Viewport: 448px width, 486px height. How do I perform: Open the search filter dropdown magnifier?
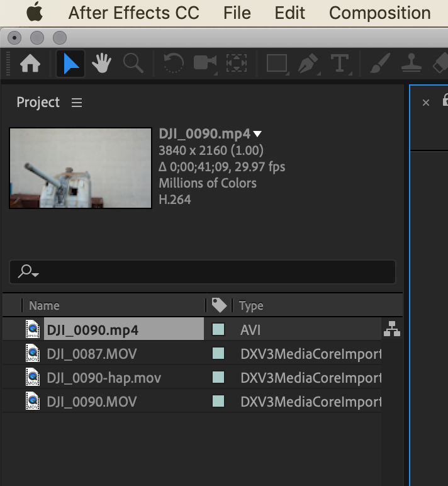(x=28, y=272)
